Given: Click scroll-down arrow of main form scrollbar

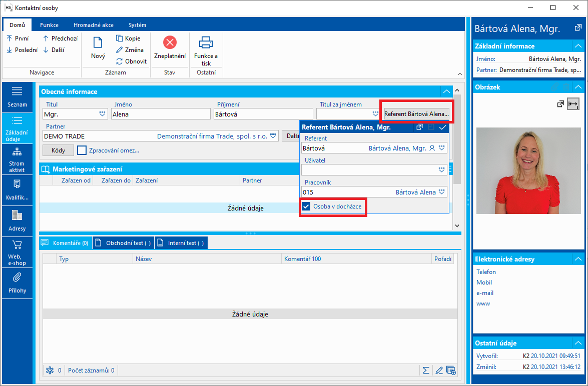Looking at the screenshot, I should pos(456,226).
